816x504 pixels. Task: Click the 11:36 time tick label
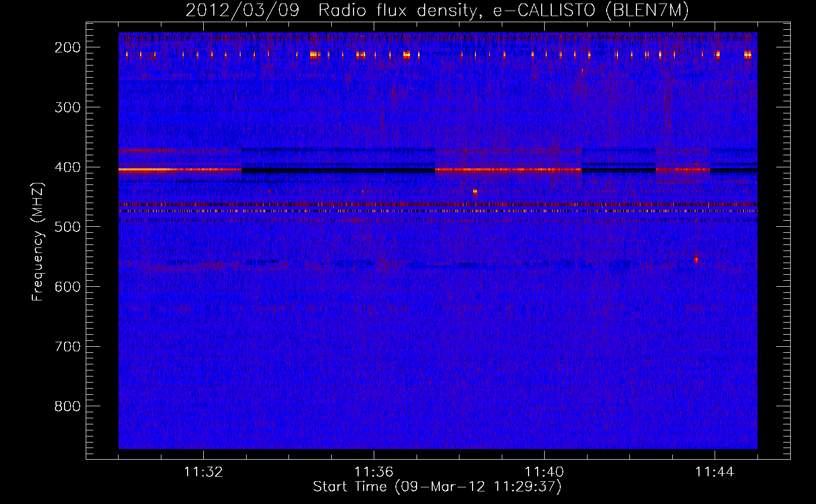pos(374,472)
